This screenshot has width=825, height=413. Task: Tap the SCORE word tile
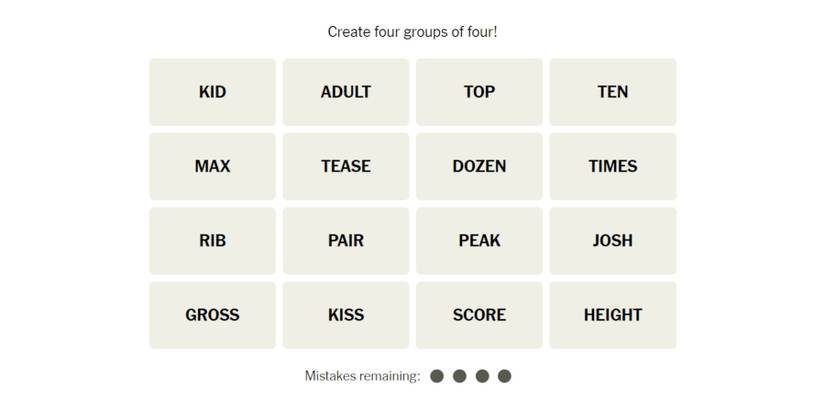[479, 315]
